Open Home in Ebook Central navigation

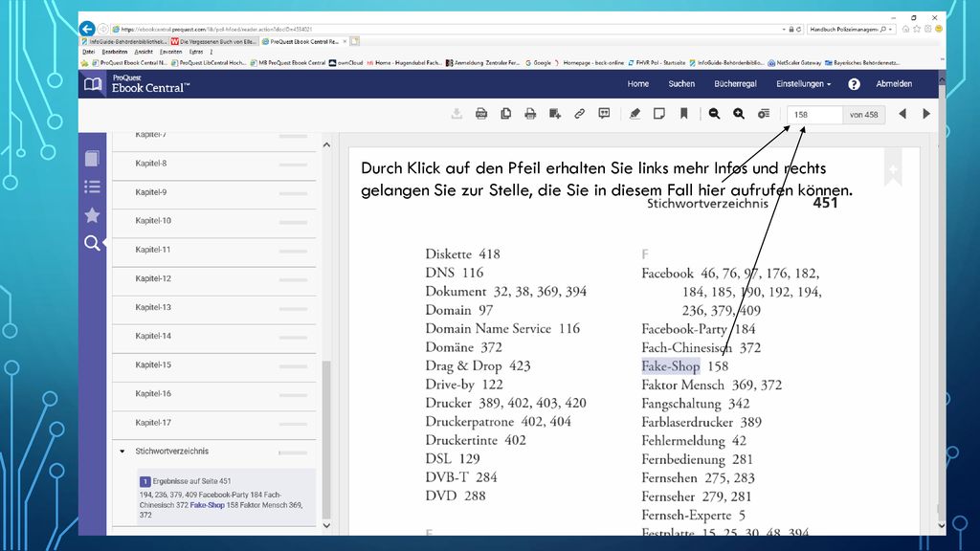638,84
